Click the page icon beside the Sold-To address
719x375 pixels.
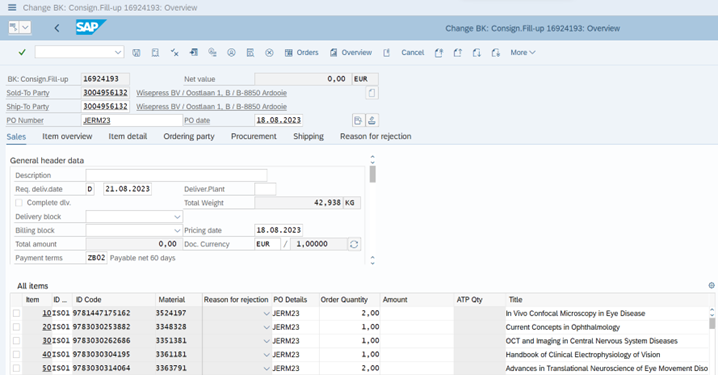(x=372, y=93)
